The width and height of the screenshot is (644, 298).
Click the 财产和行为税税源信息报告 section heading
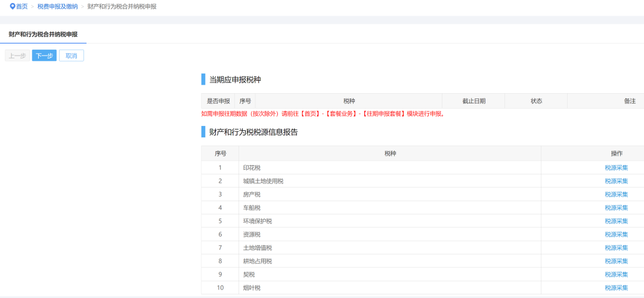click(254, 132)
